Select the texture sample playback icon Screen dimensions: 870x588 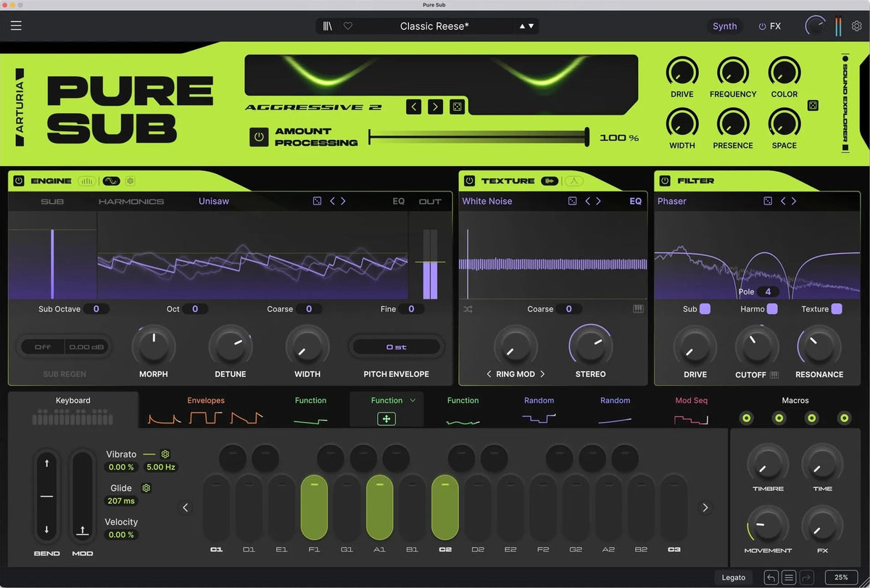(x=550, y=181)
